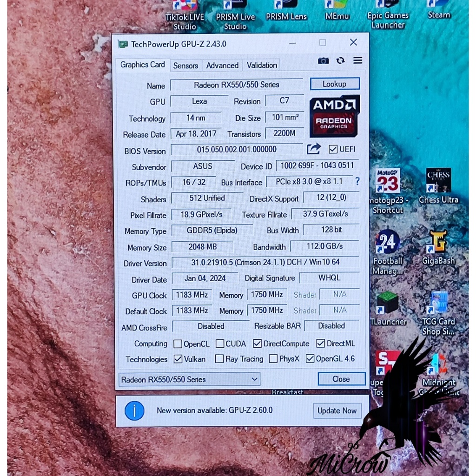The image size is (476, 476).
Task: Toggle the OpenGL 4.6 checkbox
Action: coord(310,358)
